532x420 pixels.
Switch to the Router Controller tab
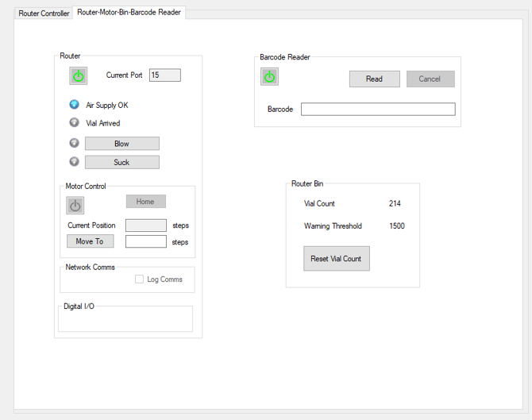pos(44,13)
